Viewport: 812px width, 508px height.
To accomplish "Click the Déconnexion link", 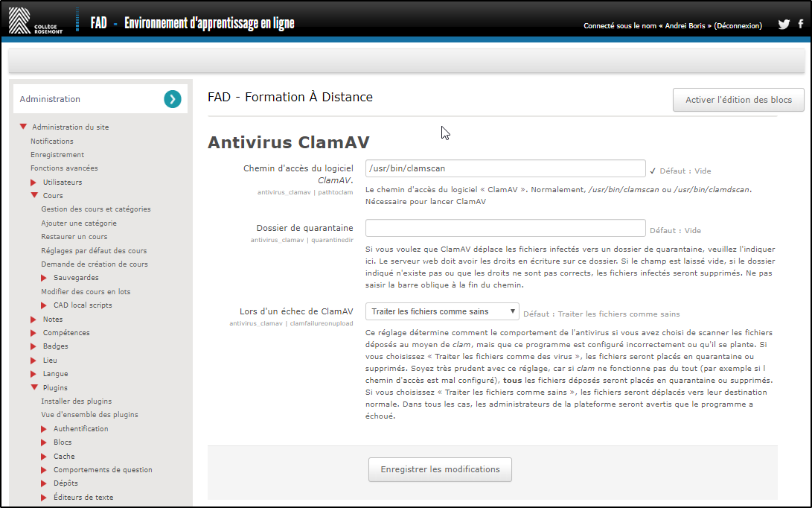I will pyautogui.click(x=738, y=25).
